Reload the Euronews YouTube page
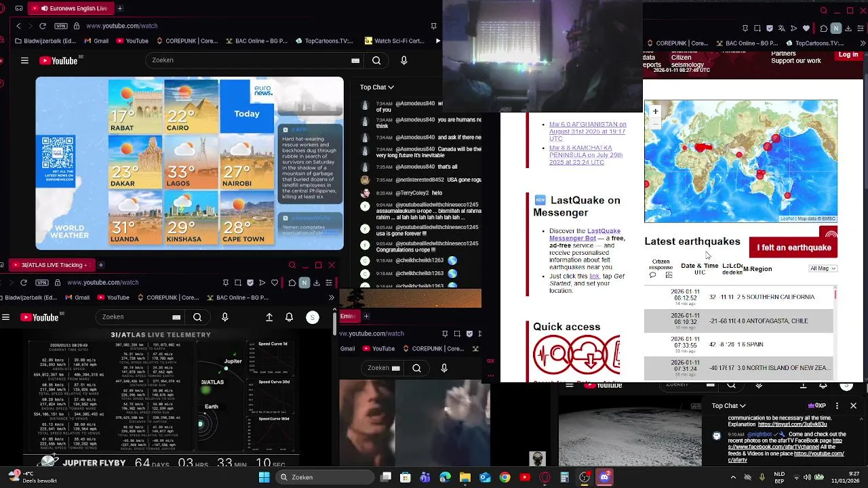The height and width of the screenshot is (488, 868). pos(42,26)
